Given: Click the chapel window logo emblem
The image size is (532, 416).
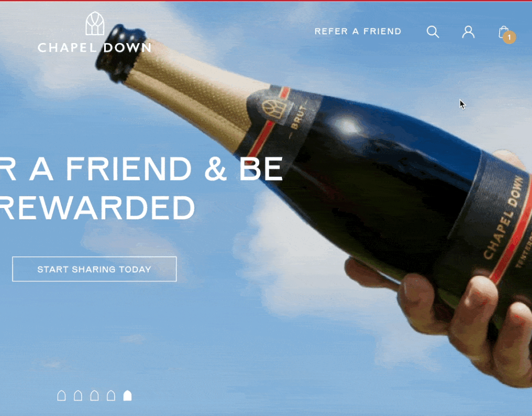Looking at the screenshot, I should click(95, 23).
